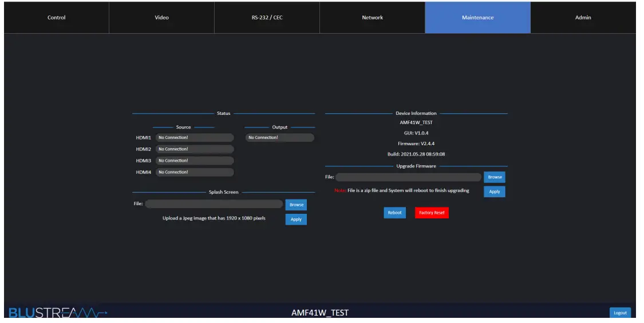Open the Control tab
This screenshot has width=644, height=323.
pyautogui.click(x=57, y=18)
